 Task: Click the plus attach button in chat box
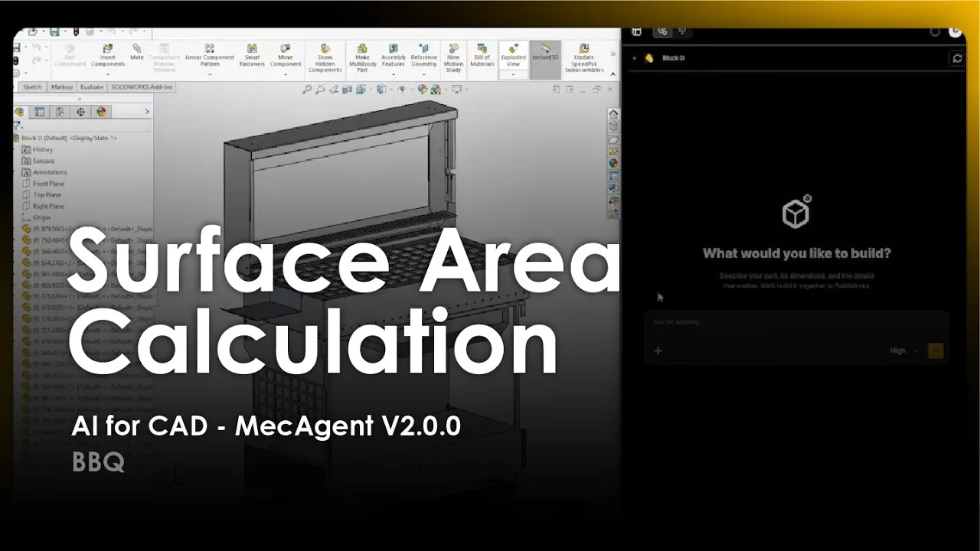[658, 351]
